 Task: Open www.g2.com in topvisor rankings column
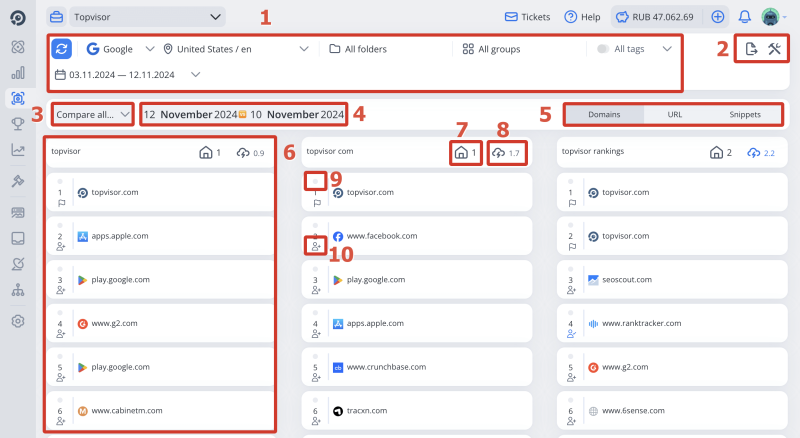click(x=625, y=367)
